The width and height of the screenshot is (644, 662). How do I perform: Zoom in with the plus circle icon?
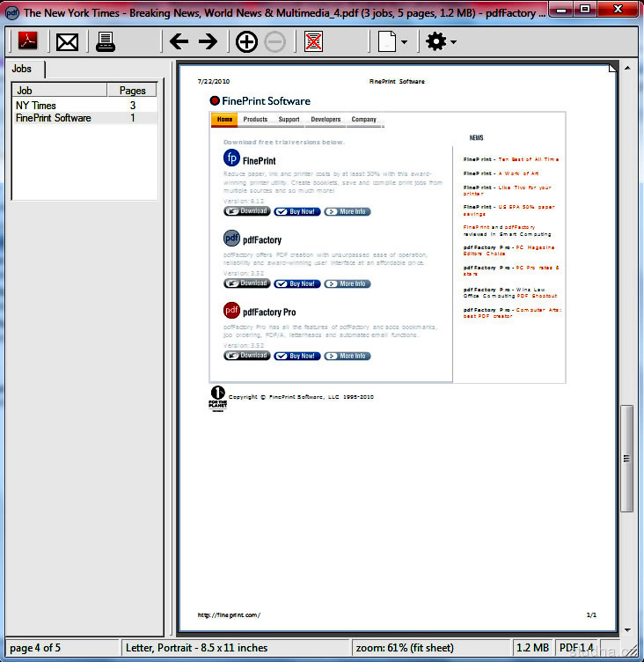246,41
